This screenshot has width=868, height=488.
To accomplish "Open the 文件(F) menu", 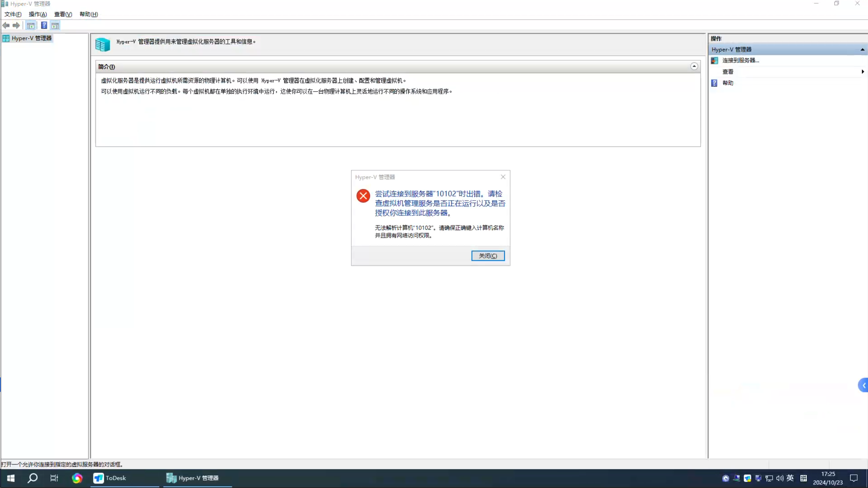I will point(13,14).
